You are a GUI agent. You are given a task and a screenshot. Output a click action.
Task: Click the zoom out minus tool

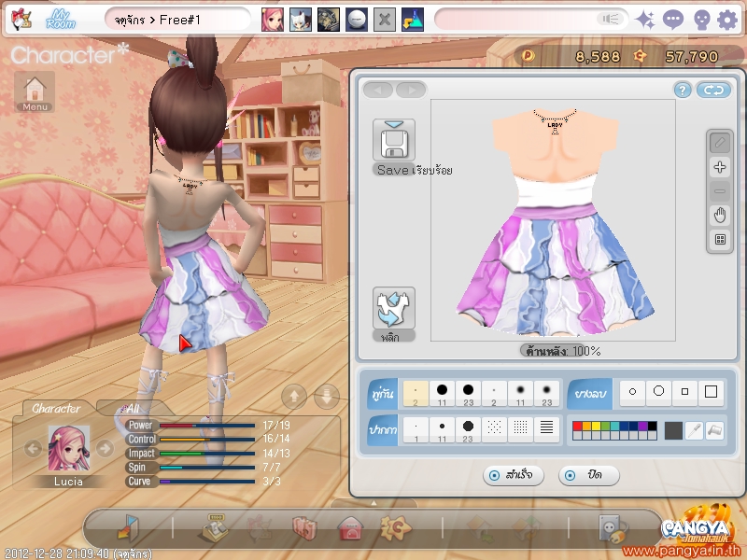(720, 191)
